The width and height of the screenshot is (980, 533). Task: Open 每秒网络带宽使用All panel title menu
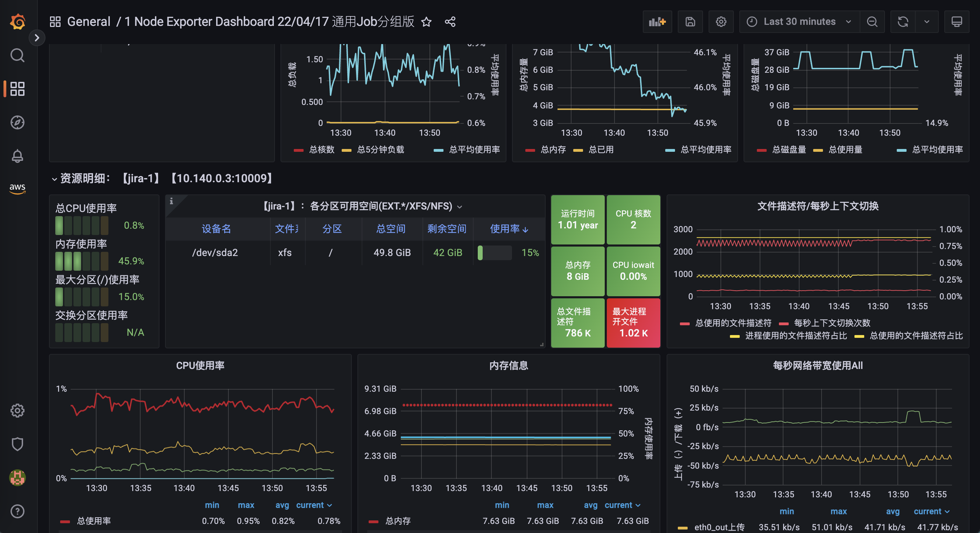point(818,365)
